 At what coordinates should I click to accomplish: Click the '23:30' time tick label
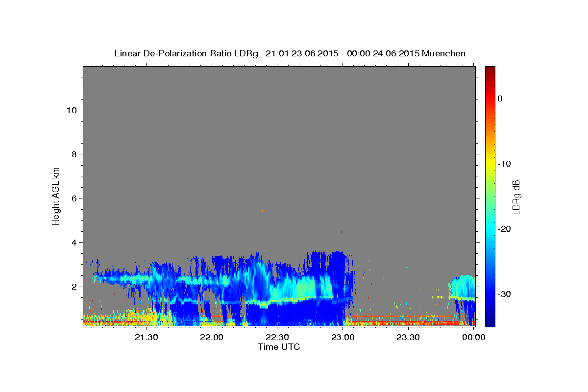click(408, 337)
